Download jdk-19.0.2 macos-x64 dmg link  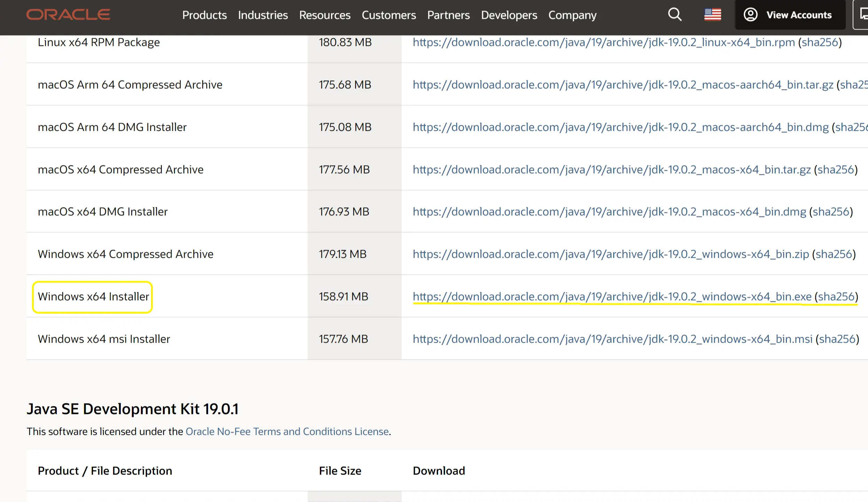(x=609, y=212)
